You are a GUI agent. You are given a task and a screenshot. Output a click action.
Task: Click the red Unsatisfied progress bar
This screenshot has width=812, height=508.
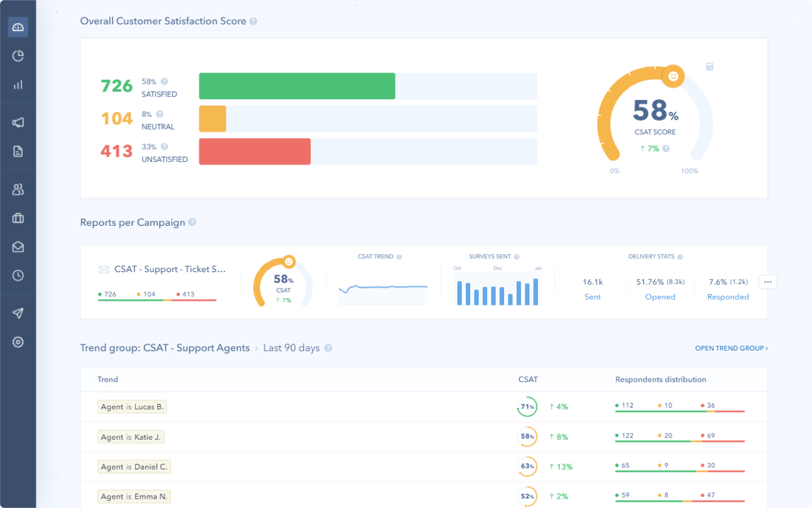coord(255,151)
